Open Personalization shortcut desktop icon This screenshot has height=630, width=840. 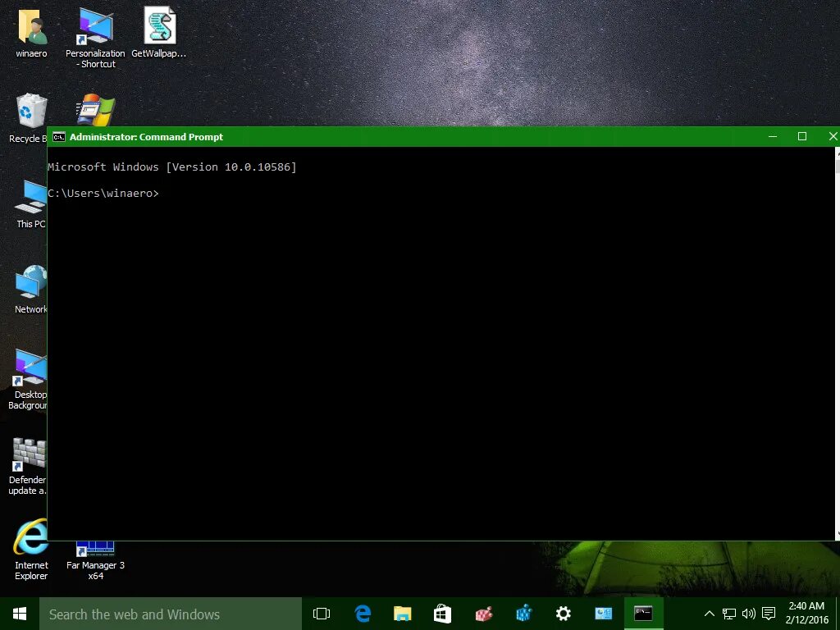[x=95, y=27]
